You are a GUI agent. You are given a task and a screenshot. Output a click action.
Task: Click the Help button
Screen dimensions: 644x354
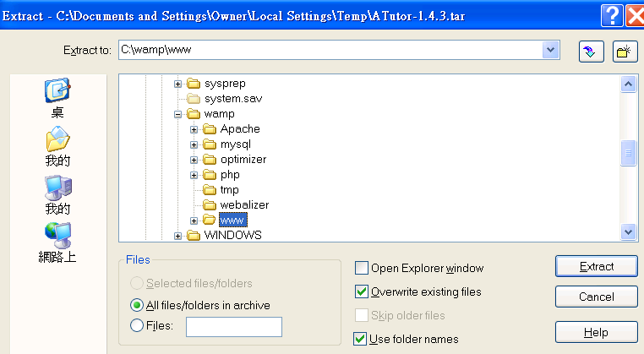tap(597, 332)
